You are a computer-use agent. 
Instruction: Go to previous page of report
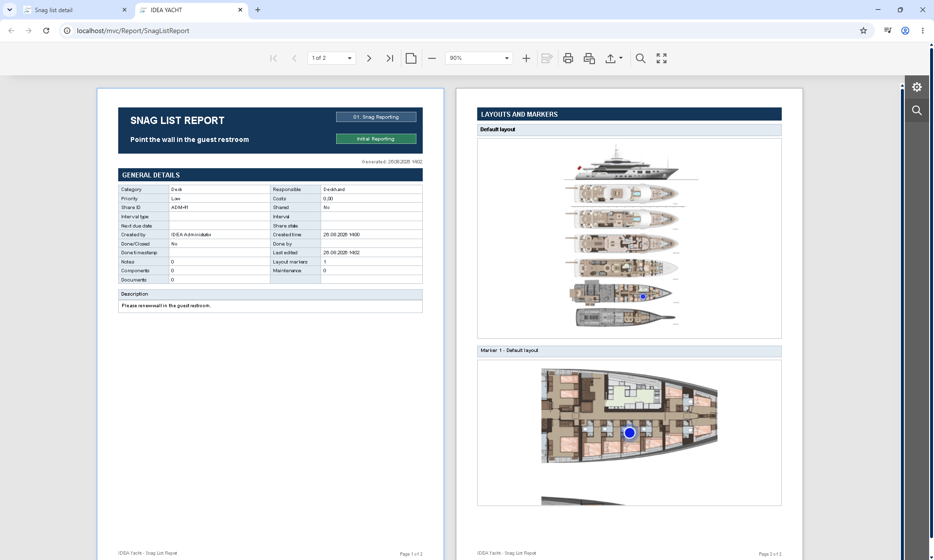[294, 58]
